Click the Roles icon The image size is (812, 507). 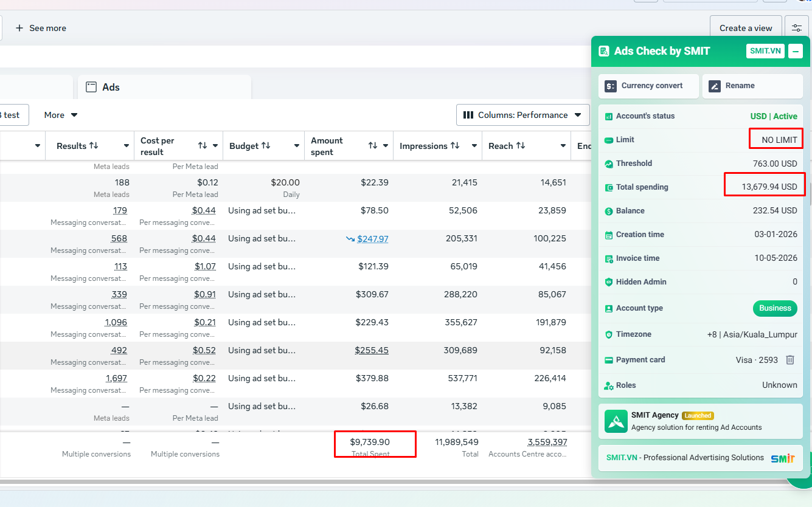point(609,385)
